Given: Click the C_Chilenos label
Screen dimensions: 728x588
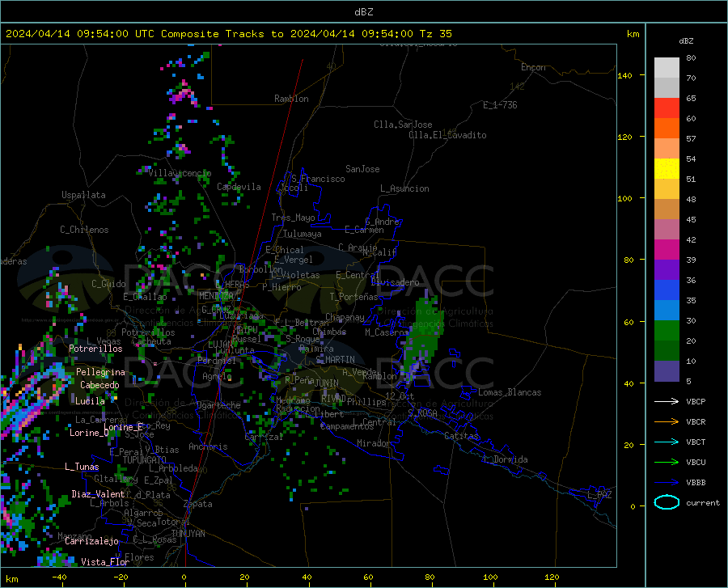Looking at the screenshot, I should [84, 230].
